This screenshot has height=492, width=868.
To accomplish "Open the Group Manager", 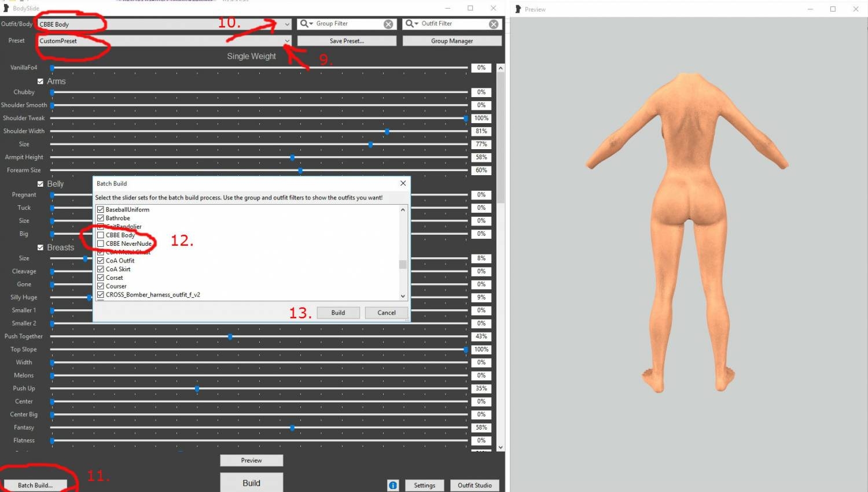I will point(452,41).
